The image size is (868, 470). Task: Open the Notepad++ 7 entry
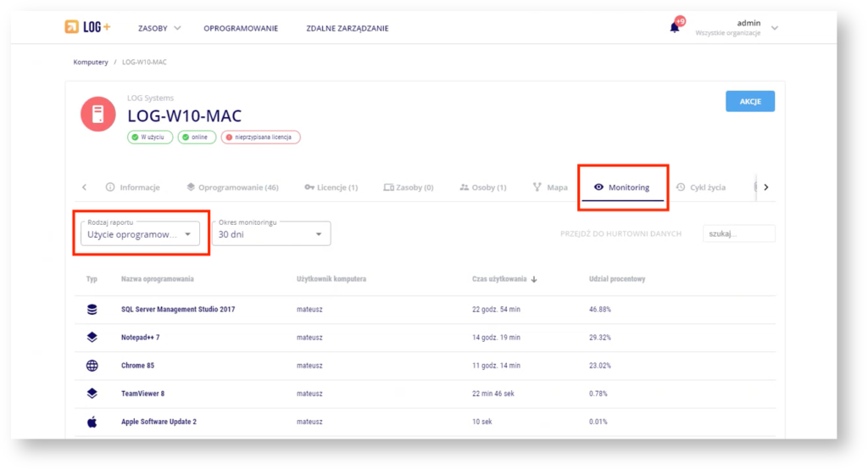[140, 338]
